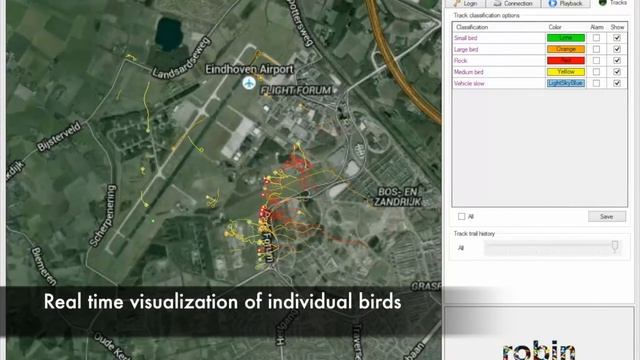Uncheck Show for Flock tracks

click(617, 60)
